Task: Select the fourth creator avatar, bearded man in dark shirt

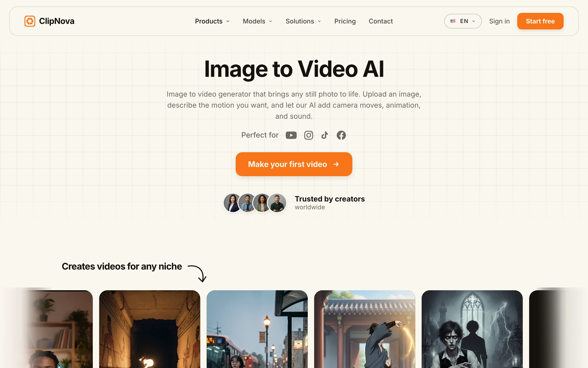Action: pyautogui.click(x=277, y=203)
